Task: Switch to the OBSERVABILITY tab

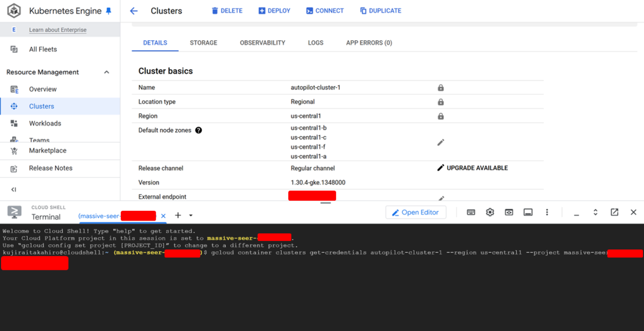Action: [x=262, y=43]
